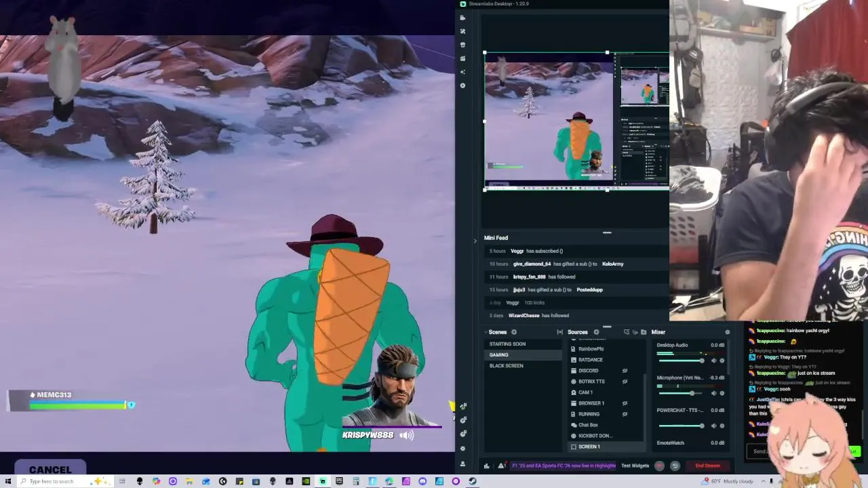868x488 pixels.
Task: Click the sparkle icon in Streamlabs sidebar
Action: click(x=462, y=72)
